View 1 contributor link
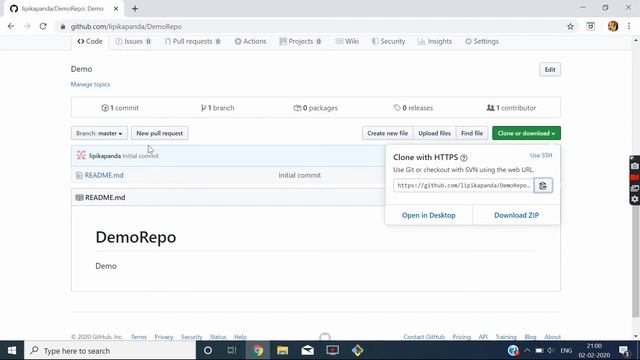The width and height of the screenshot is (640, 360). [511, 108]
